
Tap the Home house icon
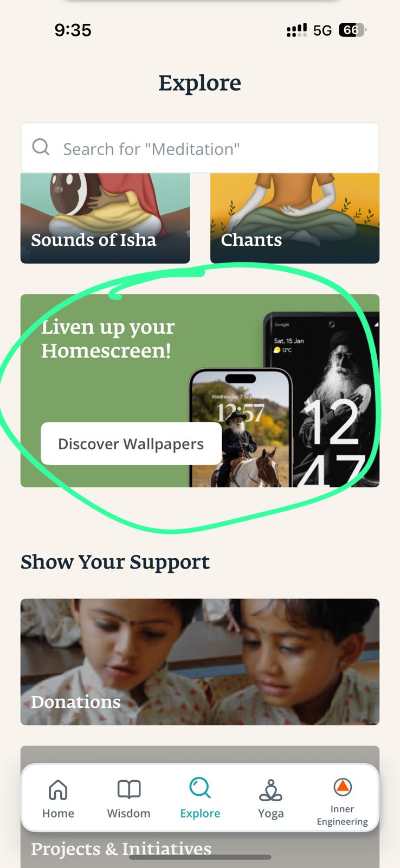(x=58, y=790)
